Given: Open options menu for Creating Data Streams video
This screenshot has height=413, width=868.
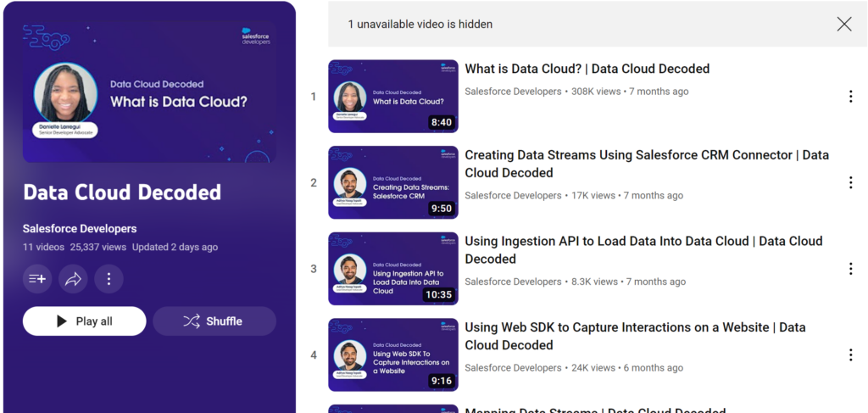Looking at the screenshot, I should tap(851, 182).
